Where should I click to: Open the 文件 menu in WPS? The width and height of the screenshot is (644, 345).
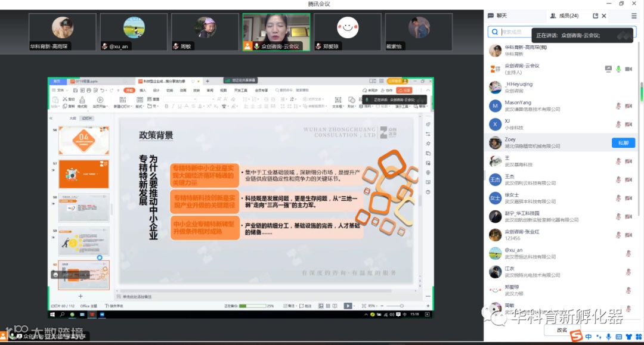tap(60, 90)
